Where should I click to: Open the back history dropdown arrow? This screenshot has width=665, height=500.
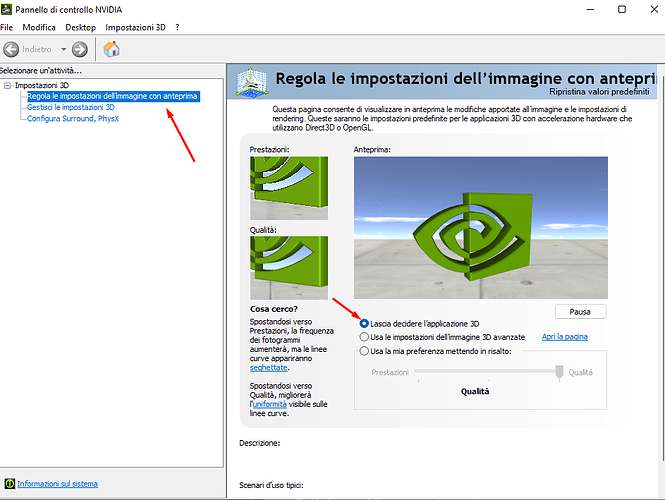pyautogui.click(x=64, y=49)
